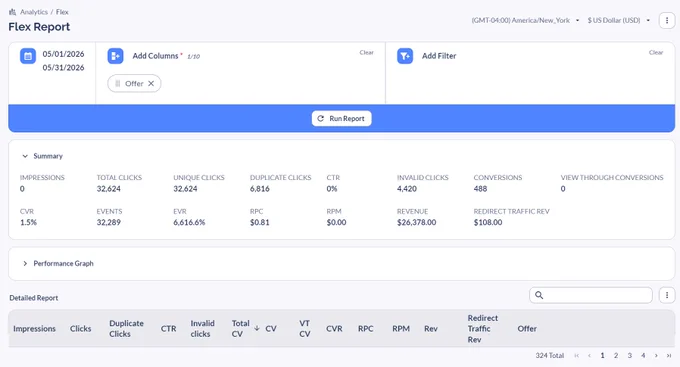Open the timezone dropdown
680x367 pixels.
(x=525, y=20)
